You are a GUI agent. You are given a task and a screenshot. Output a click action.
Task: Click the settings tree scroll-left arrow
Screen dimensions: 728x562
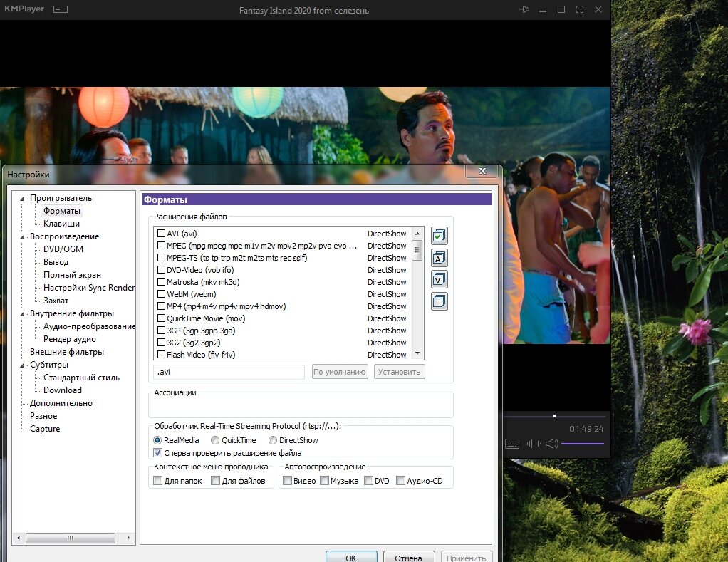click(19, 538)
